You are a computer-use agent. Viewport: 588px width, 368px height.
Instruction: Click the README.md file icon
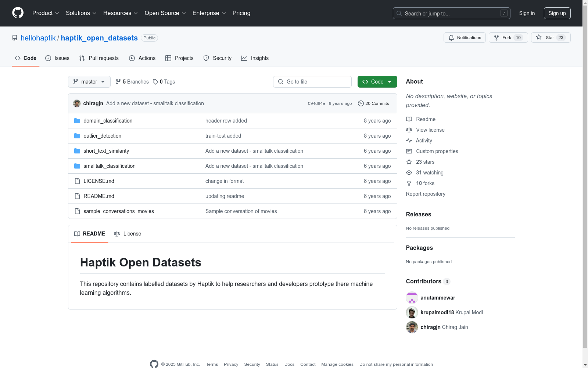point(77,196)
